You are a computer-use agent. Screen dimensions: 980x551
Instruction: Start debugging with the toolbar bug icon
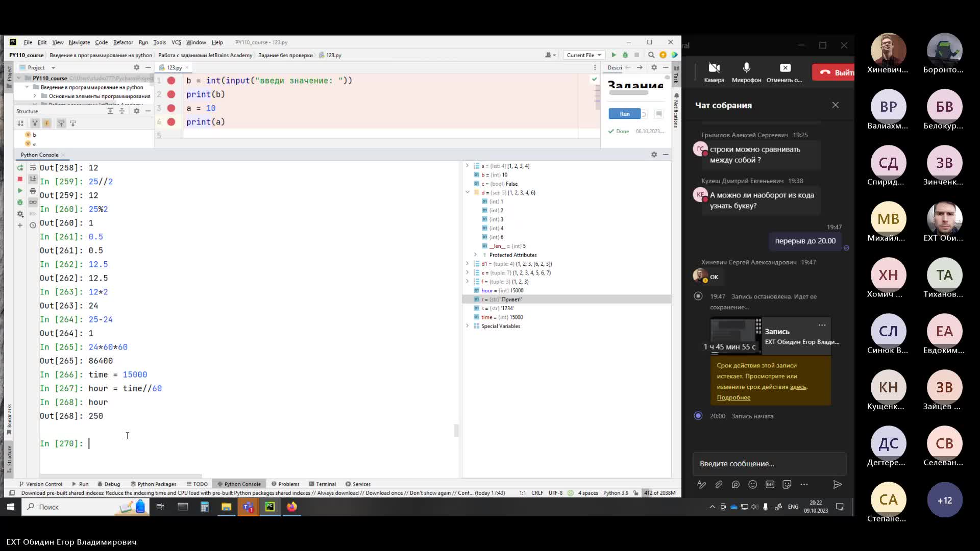pyautogui.click(x=625, y=55)
